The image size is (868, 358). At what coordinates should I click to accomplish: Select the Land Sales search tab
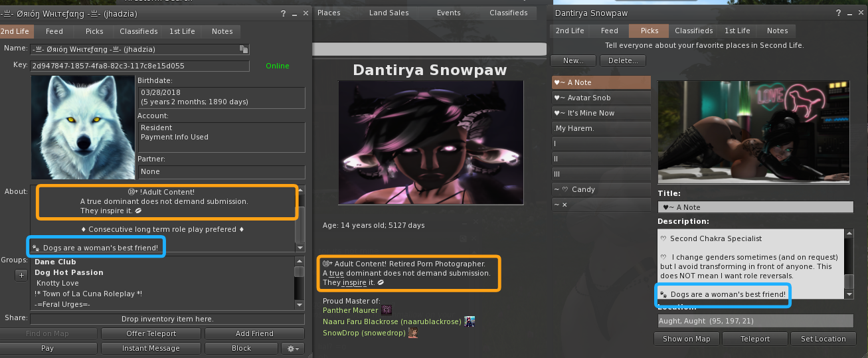[391, 13]
